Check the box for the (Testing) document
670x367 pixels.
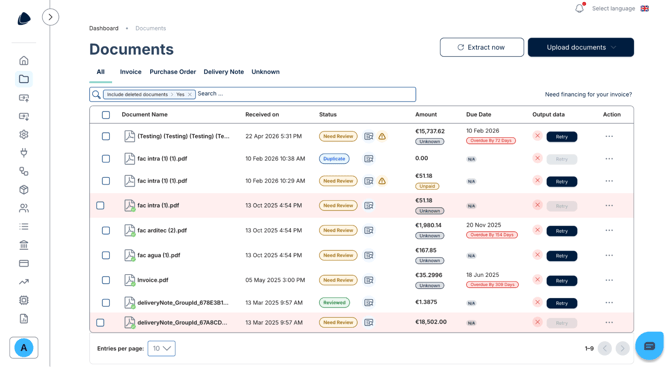(x=106, y=136)
